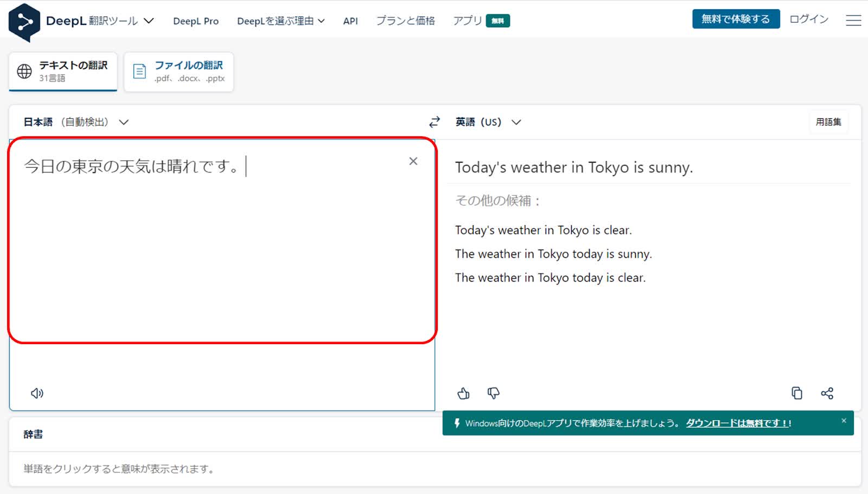868x494 pixels.
Task: Choose alternative 'The weather in Tokyo today is sunny.'
Action: coord(553,254)
